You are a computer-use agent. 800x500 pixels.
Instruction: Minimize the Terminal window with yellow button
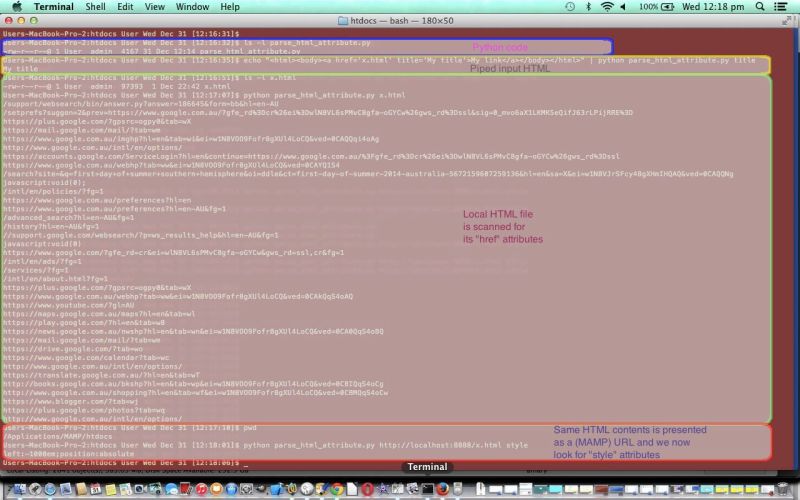[x=21, y=21]
